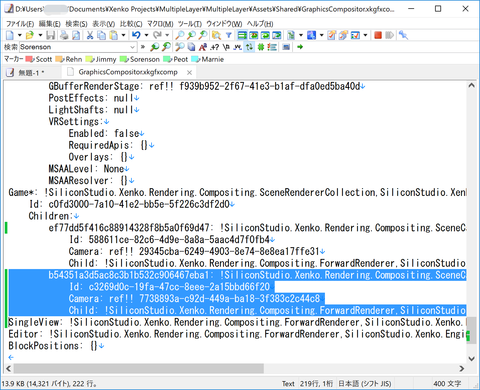Open undo history dropdown arrow

146,35
